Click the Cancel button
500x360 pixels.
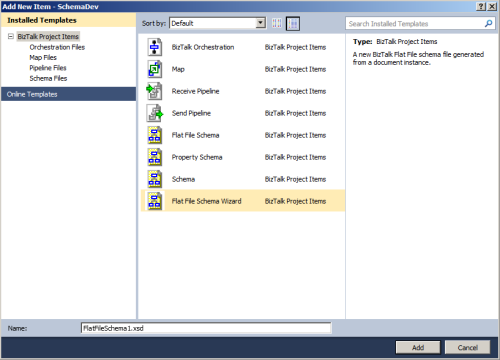pos(467,347)
